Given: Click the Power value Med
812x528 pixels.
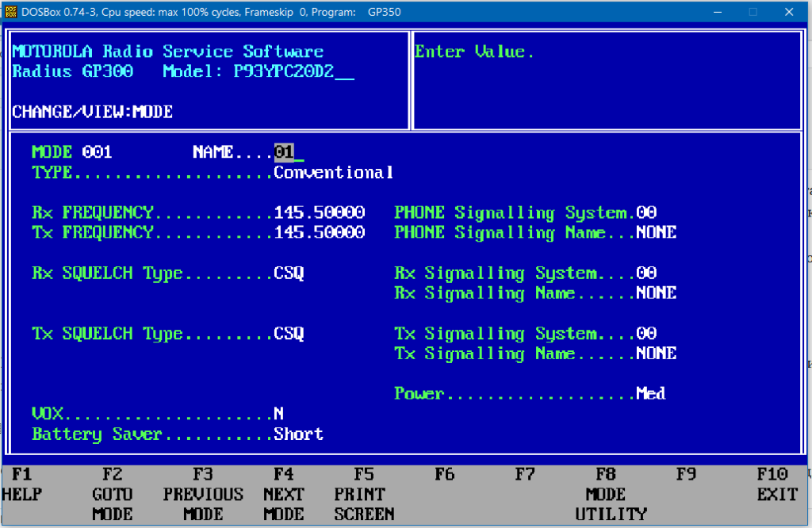Looking at the screenshot, I should (x=651, y=393).
